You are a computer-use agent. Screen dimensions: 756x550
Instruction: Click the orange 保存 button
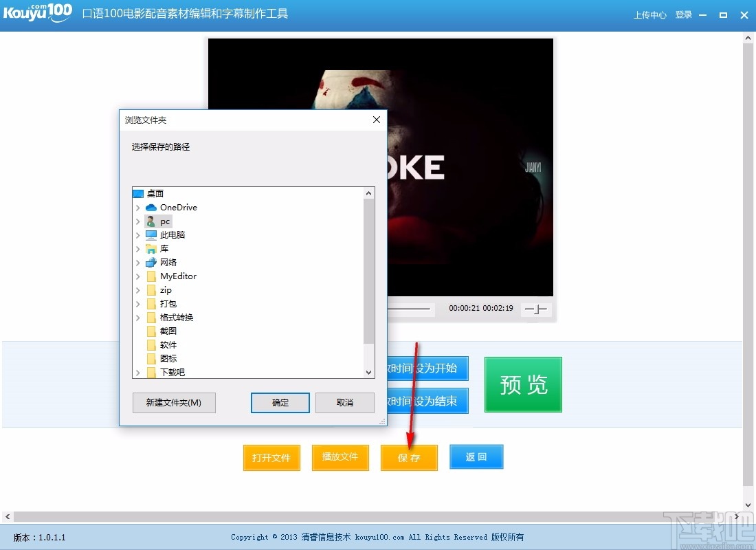coord(409,457)
